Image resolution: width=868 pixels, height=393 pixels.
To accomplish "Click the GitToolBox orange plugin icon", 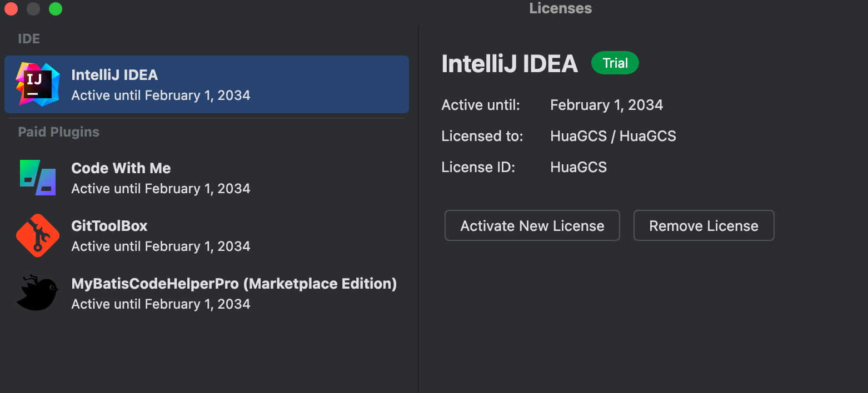I will 37,235.
